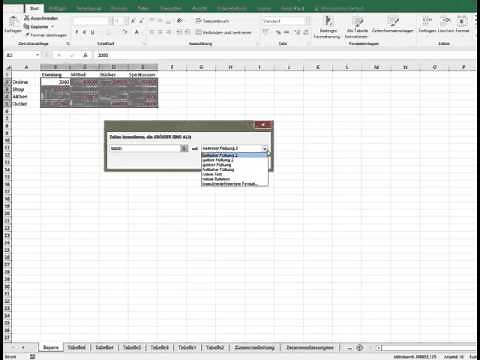The height and width of the screenshot is (360, 480).
Task: Open Verbinden und zentrieren dropdown
Action: point(254,32)
